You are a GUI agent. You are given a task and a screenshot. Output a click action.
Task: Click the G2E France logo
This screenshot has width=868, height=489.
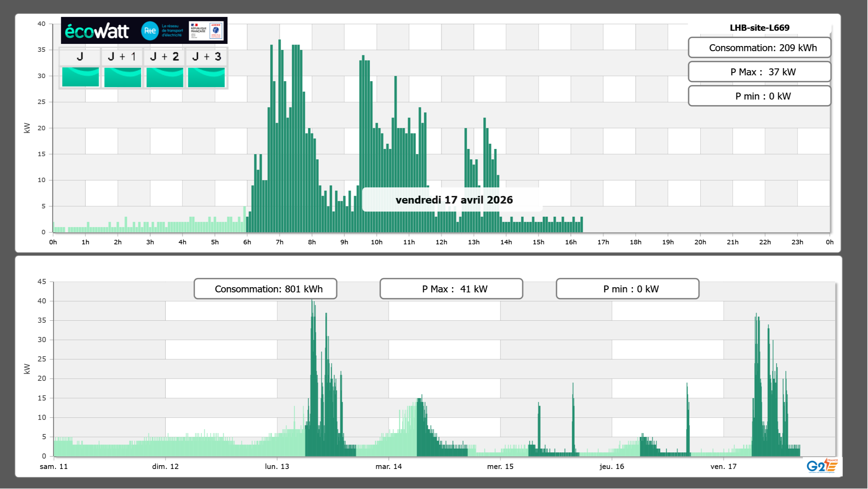tap(822, 466)
